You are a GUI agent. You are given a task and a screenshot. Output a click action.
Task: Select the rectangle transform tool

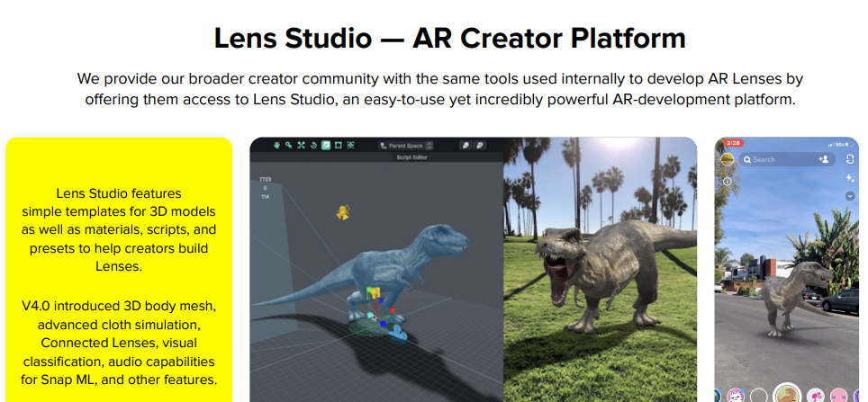point(339,146)
